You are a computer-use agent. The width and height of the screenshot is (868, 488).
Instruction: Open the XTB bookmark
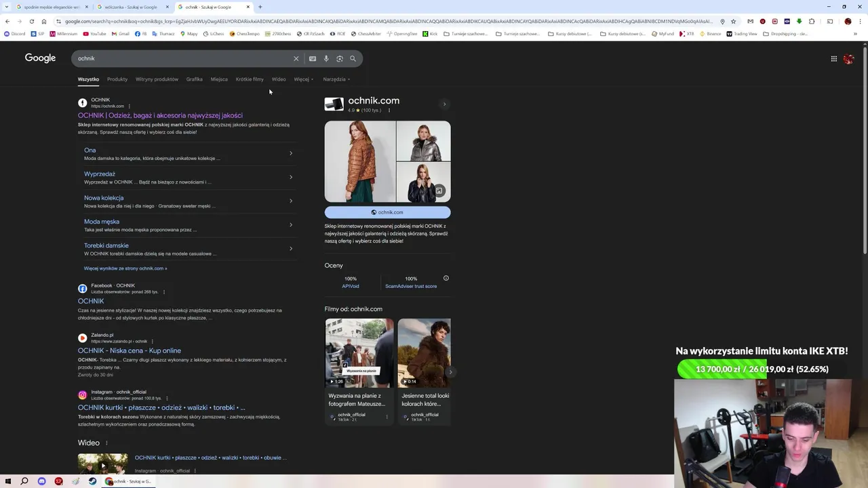pos(686,33)
